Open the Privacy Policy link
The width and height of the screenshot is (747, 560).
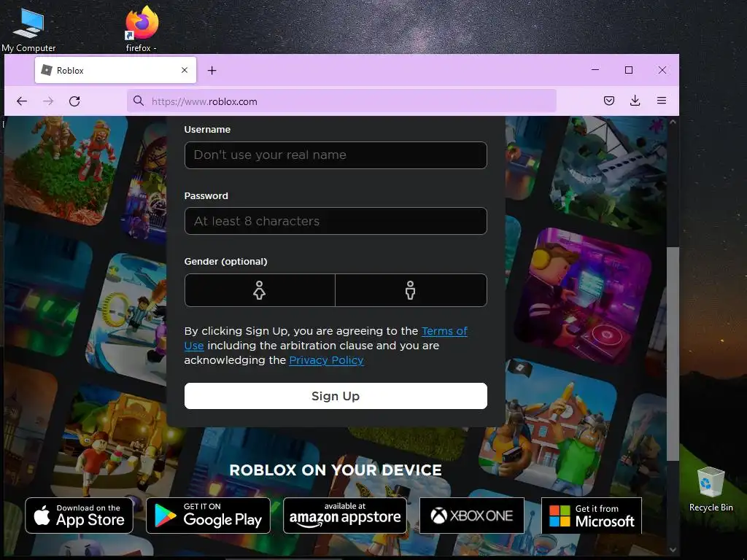point(326,360)
